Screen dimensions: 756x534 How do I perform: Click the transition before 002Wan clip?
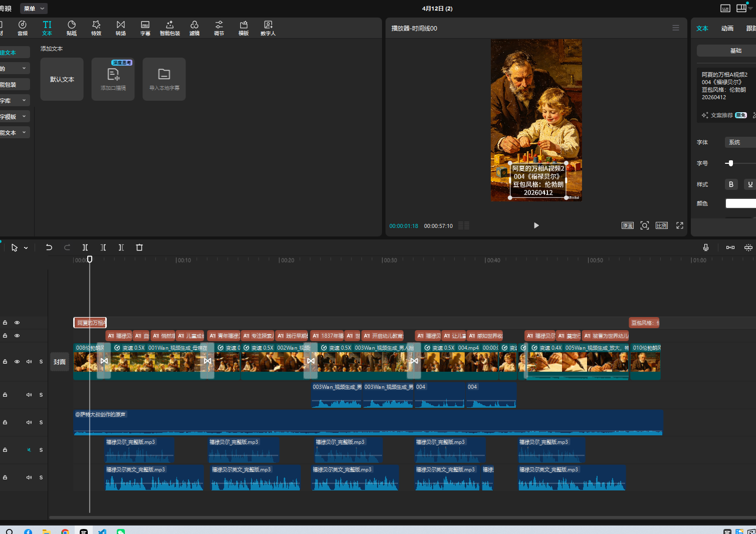coord(207,361)
